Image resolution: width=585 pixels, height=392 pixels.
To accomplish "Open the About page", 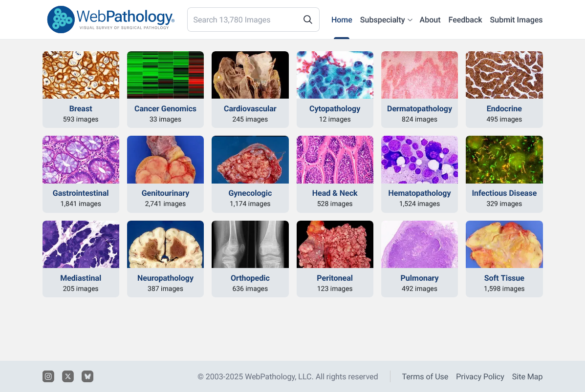I will 430,20.
